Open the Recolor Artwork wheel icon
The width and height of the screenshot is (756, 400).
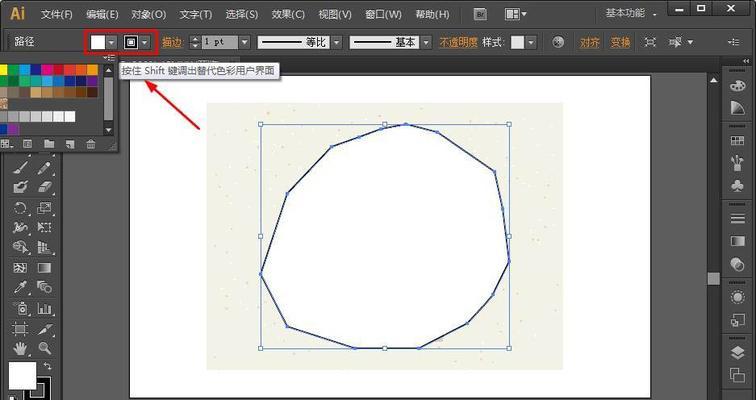tap(558, 43)
